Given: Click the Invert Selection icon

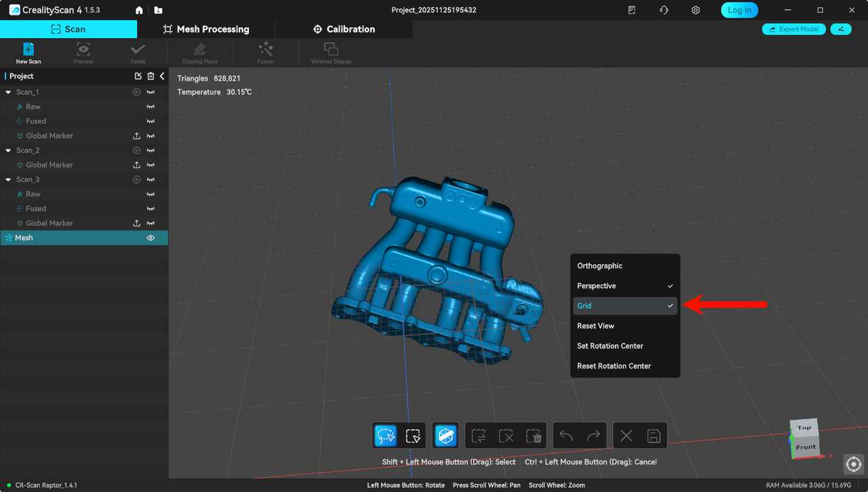Looking at the screenshot, I should (x=477, y=435).
